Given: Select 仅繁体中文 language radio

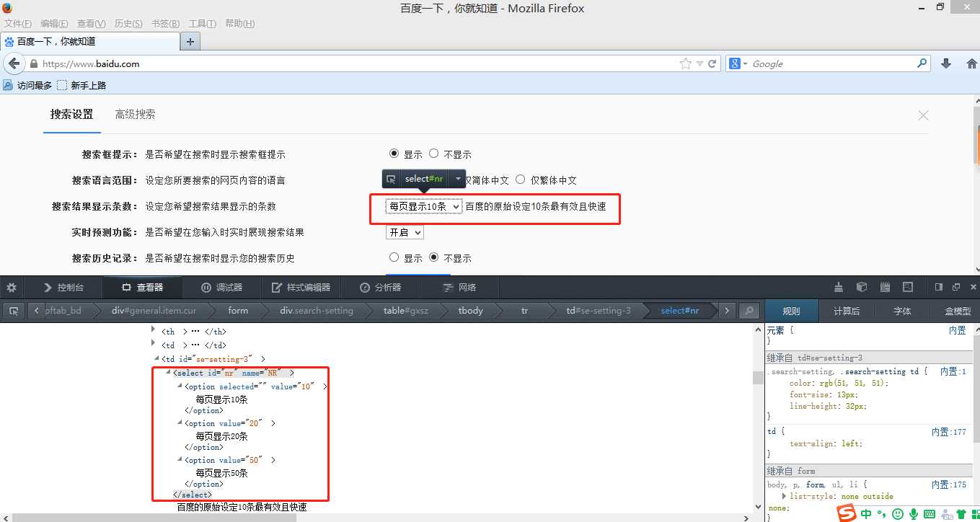Looking at the screenshot, I should [521, 180].
